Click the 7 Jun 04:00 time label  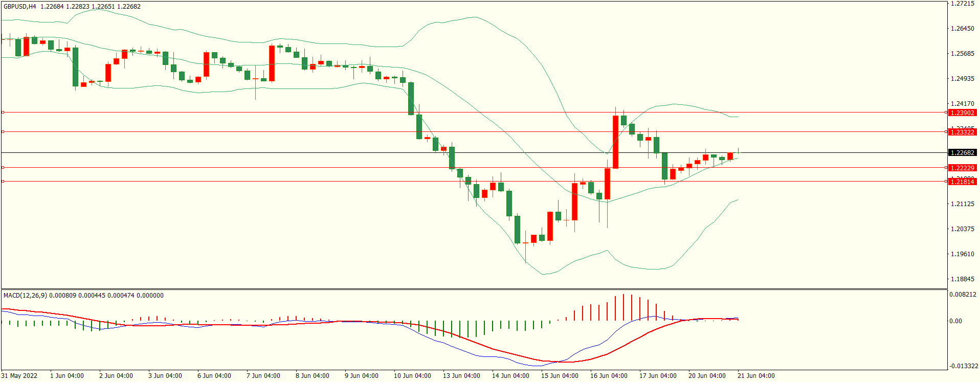(x=263, y=376)
